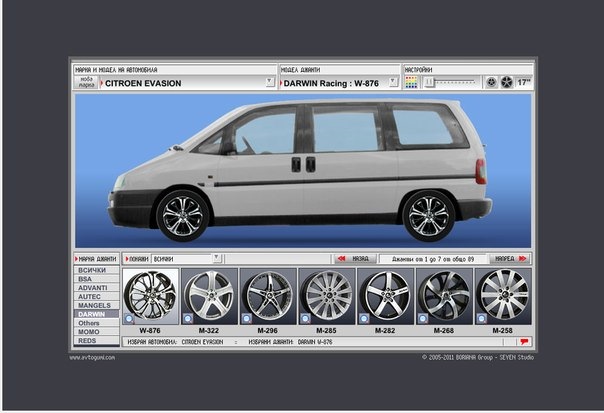
Task: Select the Others wheel brand
Action: pyautogui.click(x=96, y=323)
